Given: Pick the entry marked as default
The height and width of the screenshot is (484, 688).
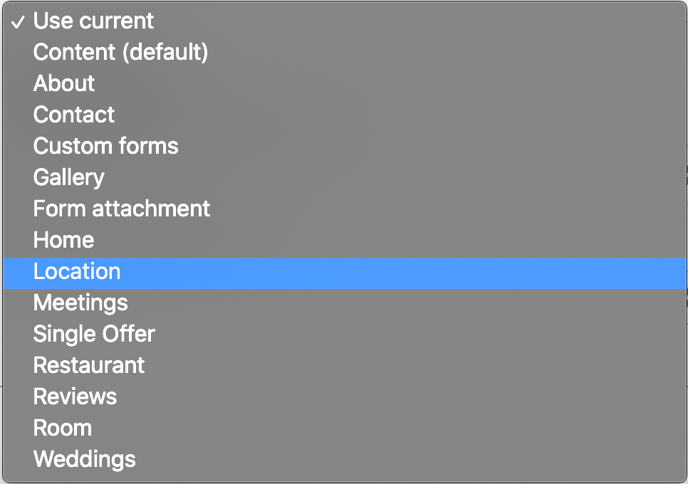Looking at the screenshot, I should [120, 52].
